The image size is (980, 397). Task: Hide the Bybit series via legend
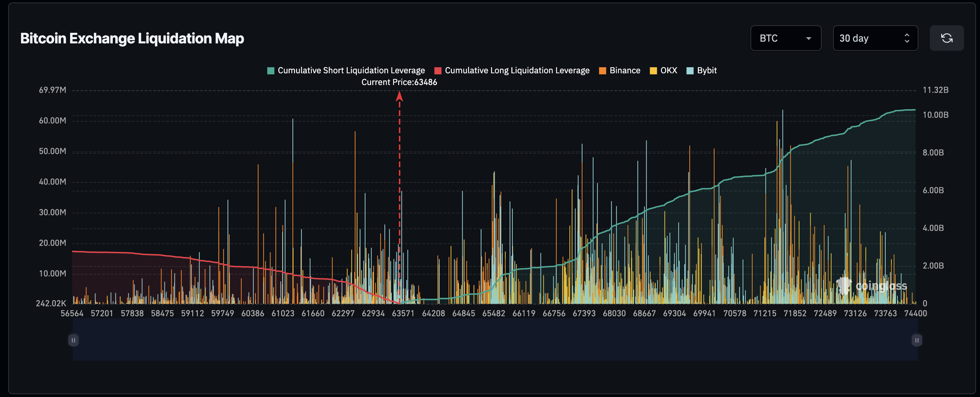tap(706, 70)
